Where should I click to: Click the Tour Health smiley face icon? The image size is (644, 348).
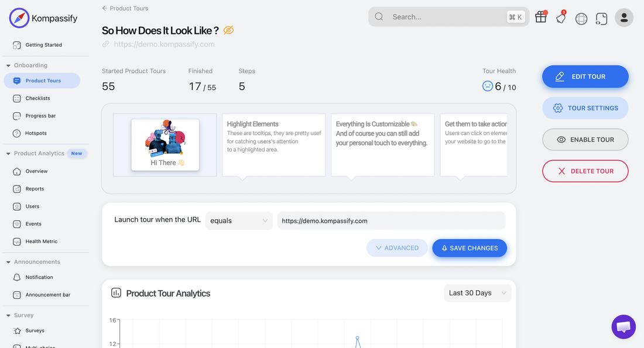[488, 85]
